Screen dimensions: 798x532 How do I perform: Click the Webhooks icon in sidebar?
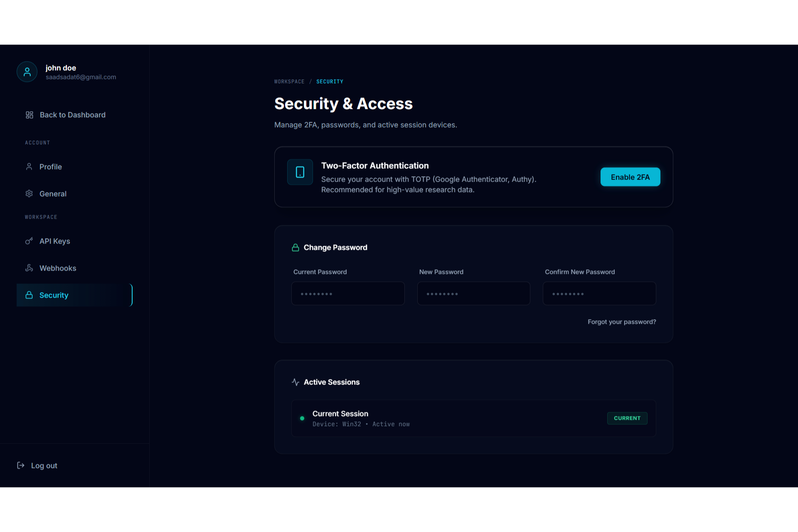point(29,268)
